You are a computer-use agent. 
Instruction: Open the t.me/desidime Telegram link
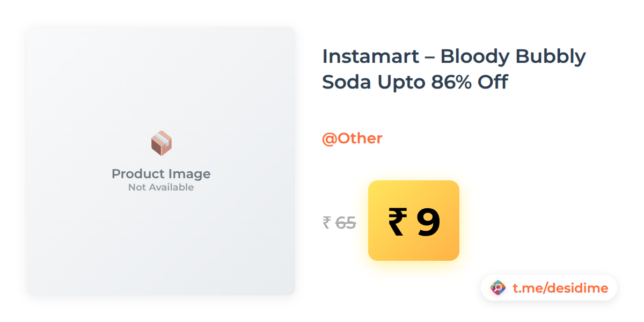click(560, 288)
